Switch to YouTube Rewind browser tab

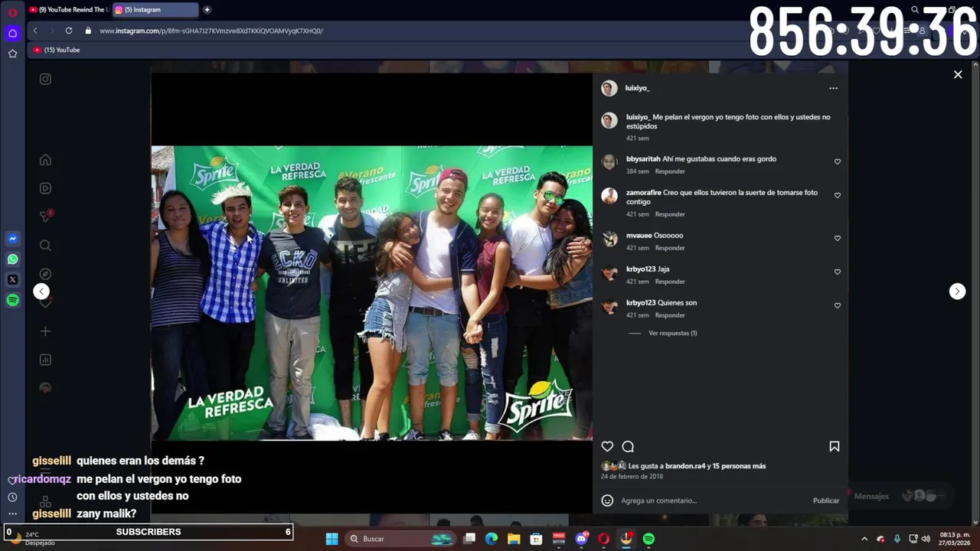pyautogui.click(x=68, y=10)
